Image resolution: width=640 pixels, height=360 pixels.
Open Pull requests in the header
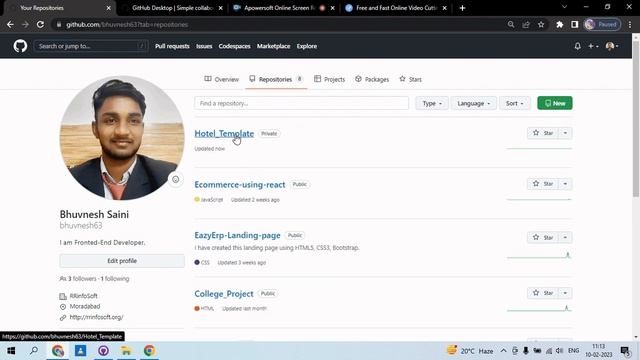(172, 46)
